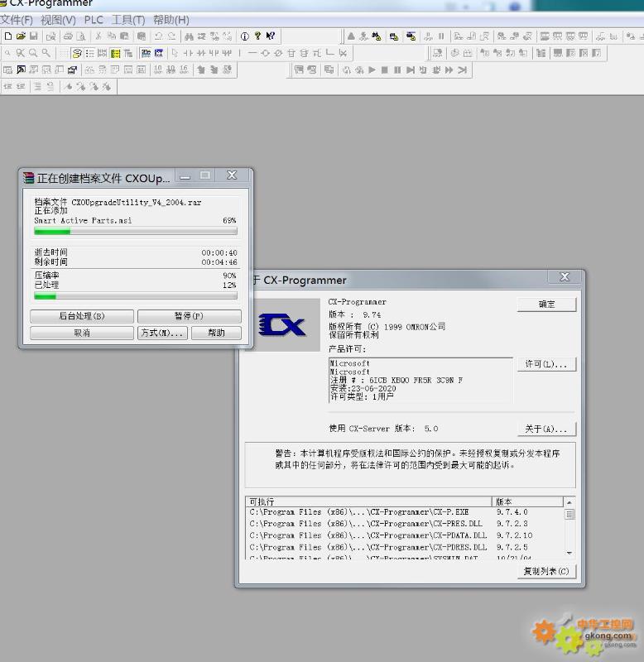Click 确定 in About CX-Programmer dialog
Viewport: 644px width, 662px height.
[x=546, y=305]
